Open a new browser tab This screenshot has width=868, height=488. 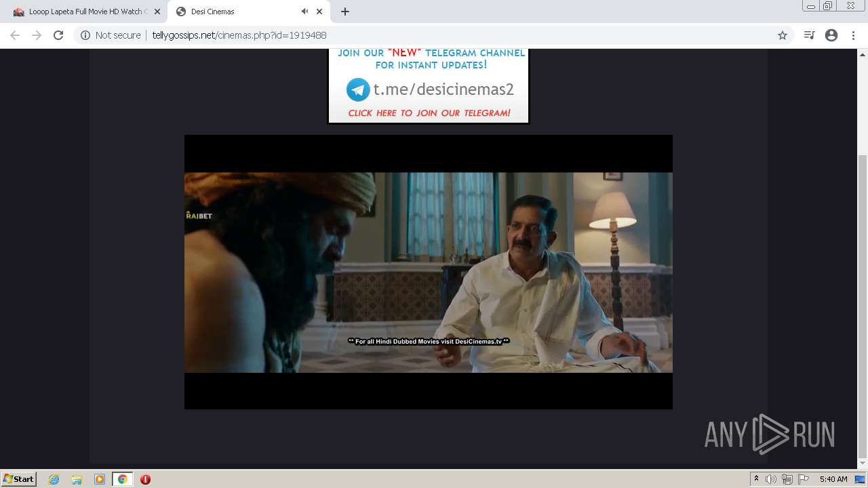[345, 12]
